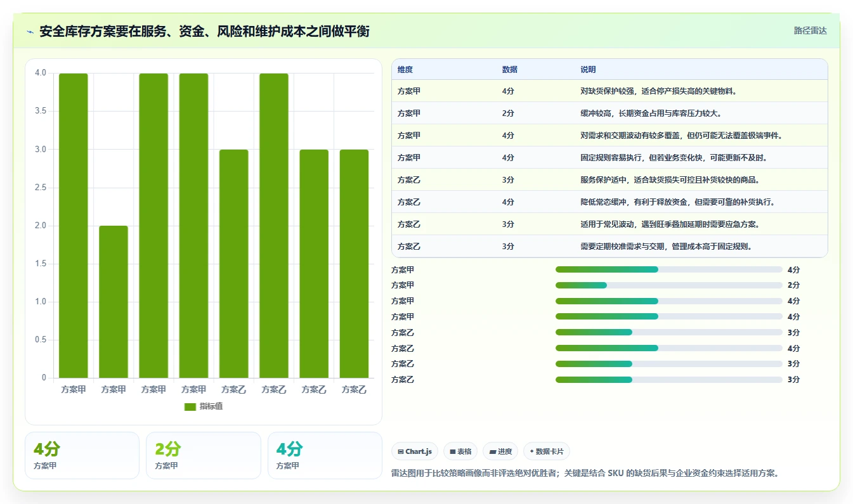Click the teal-colored 4分 summary card
Viewport: 853px width, 504px height.
click(325, 455)
